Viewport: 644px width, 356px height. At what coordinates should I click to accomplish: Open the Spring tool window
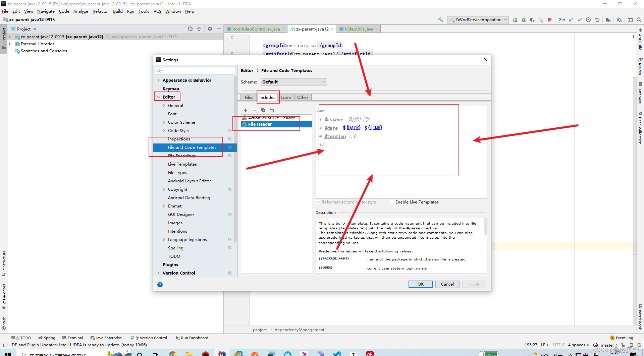pos(47,338)
